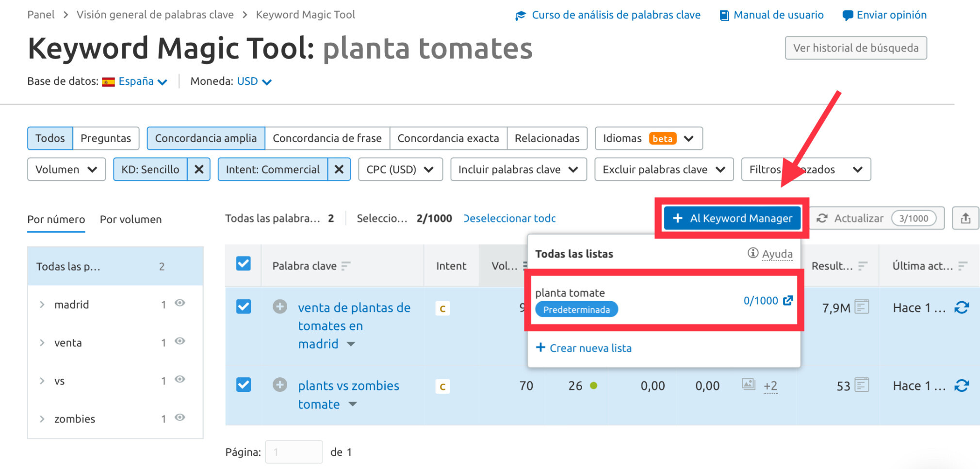Go to Visión general de palabras clave breadcrumb

(x=155, y=15)
